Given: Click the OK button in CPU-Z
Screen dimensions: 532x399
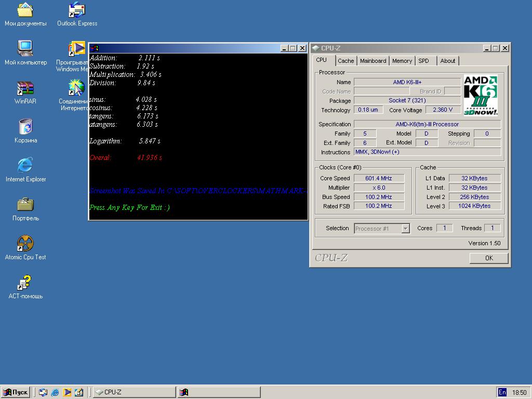Looking at the screenshot, I should (x=489, y=258).
